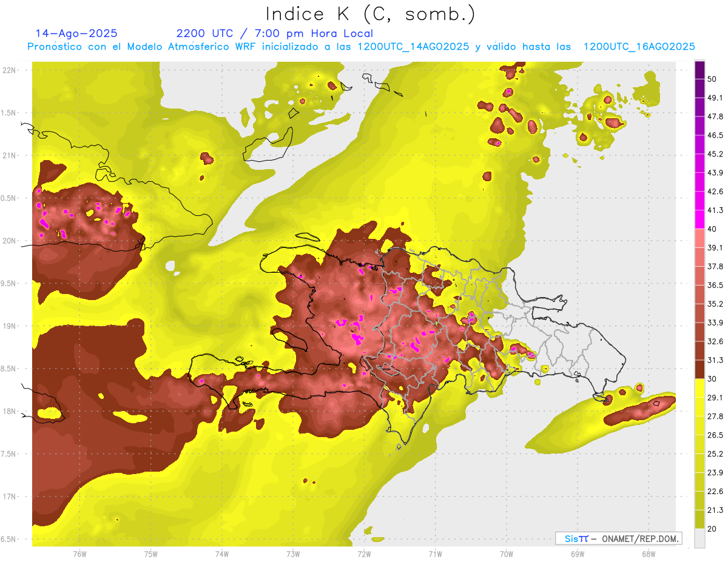Click the '20N' latitude label
This screenshot has height=562, width=728.
click(x=9, y=241)
